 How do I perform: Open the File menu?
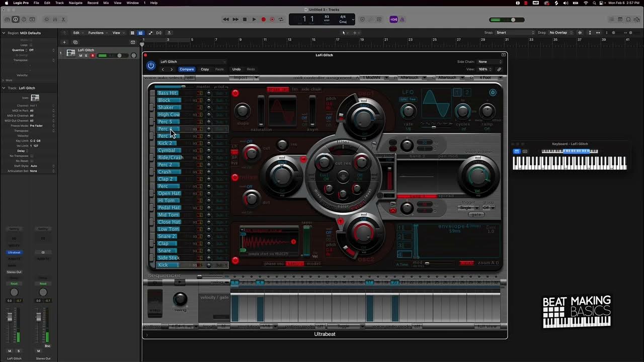36,3
